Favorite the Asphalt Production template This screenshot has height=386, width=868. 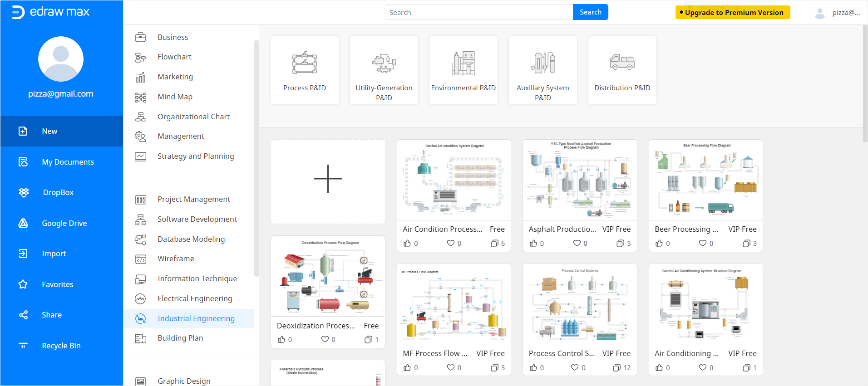pos(577,243)
